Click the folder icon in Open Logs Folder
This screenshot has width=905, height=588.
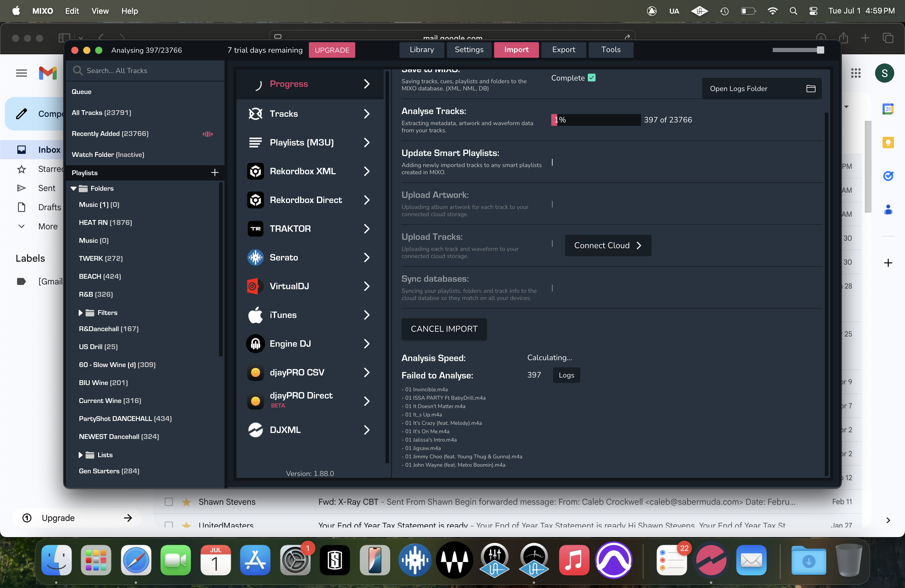pos(811,89)
